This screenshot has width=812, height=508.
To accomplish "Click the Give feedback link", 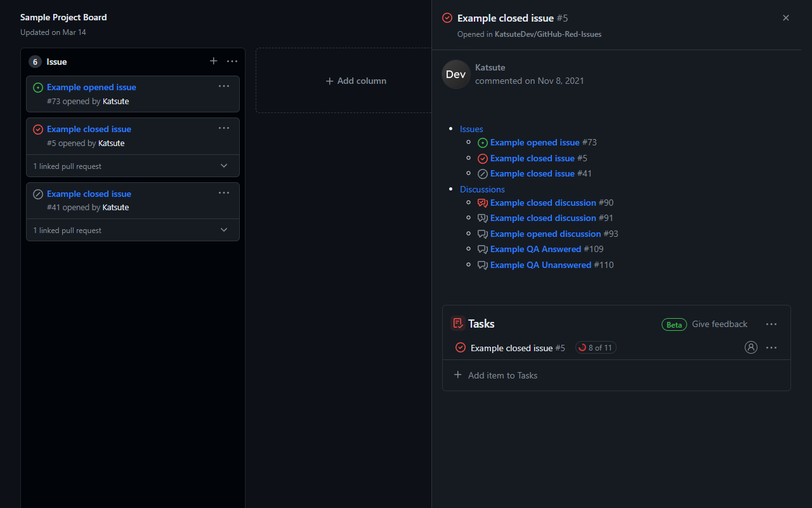I will click(x=719, y=324).
